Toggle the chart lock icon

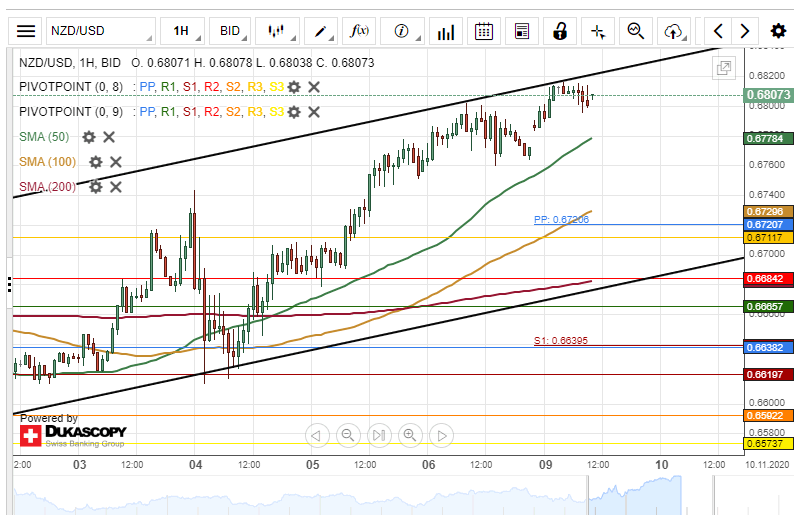point(560,31)
